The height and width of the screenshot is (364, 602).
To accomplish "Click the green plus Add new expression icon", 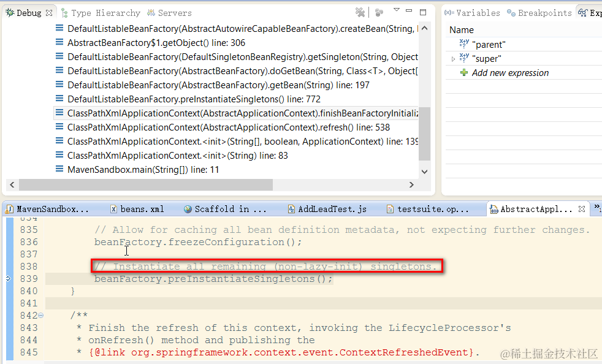I will click(464, 72).
